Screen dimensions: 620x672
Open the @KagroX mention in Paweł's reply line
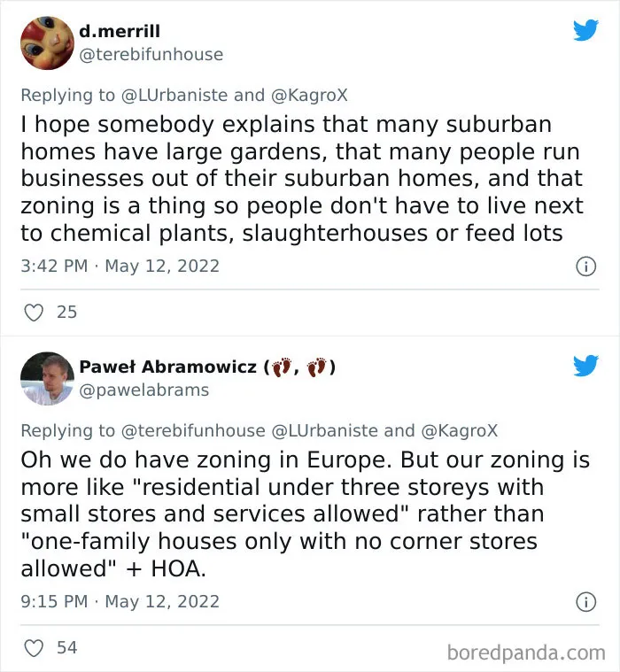(x=460, y=430)
